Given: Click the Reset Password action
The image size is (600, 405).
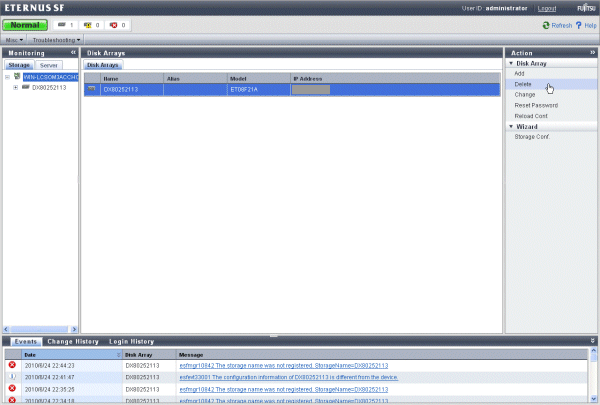Looking at the screenshot, I should (x=536, y=105).
